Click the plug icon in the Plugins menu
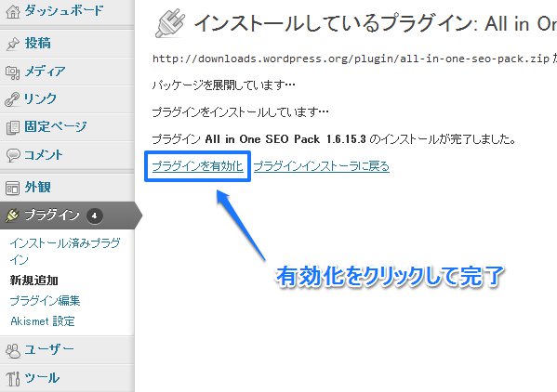 tap(12, 216)
